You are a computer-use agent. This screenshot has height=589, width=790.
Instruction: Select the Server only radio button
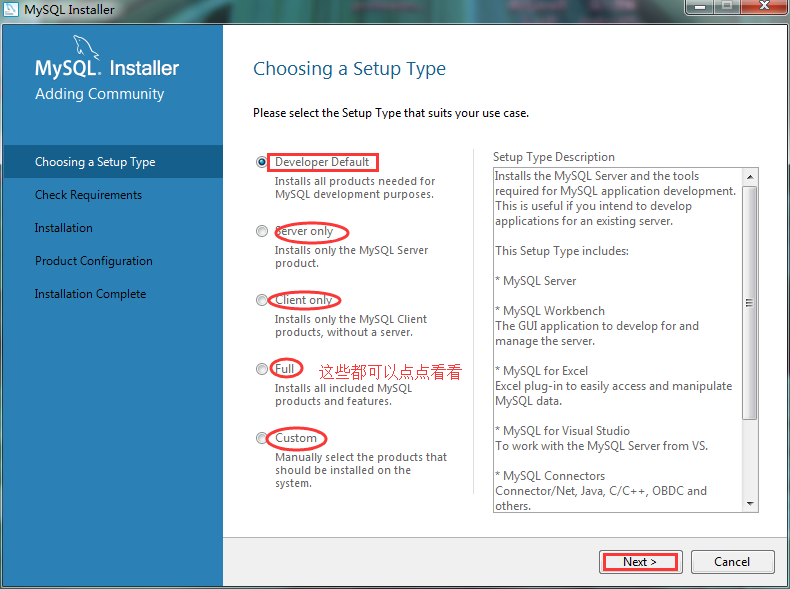[261, 231]
